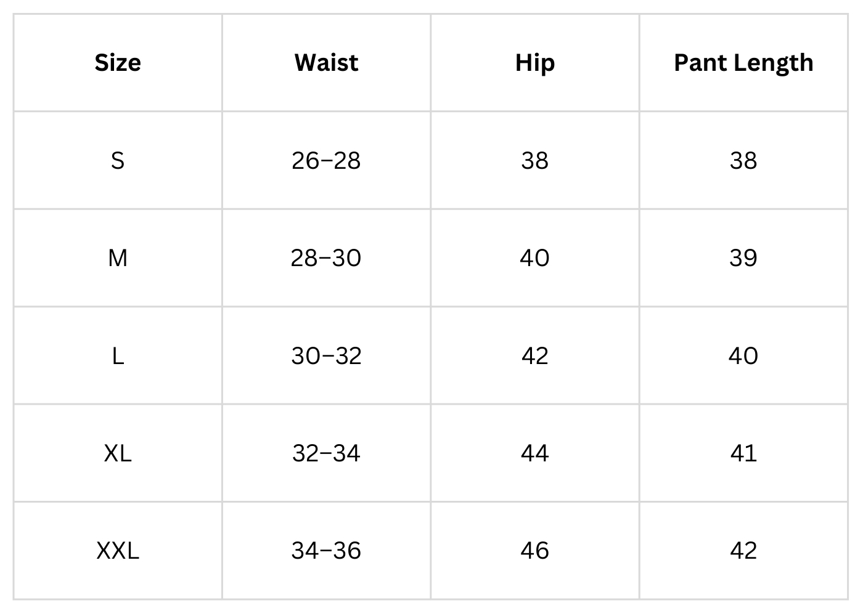Click the Waist column header

pos(326,63)
